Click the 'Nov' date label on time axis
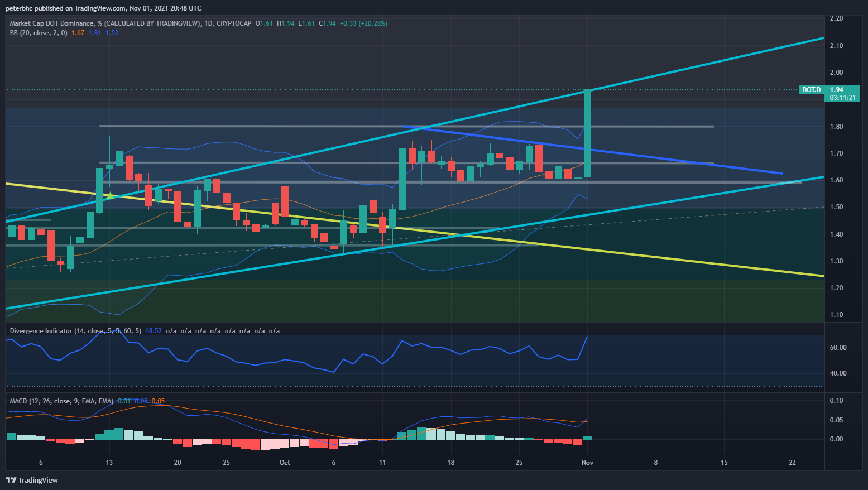This screenshot has height=490, width=868. tap(587, 463)
